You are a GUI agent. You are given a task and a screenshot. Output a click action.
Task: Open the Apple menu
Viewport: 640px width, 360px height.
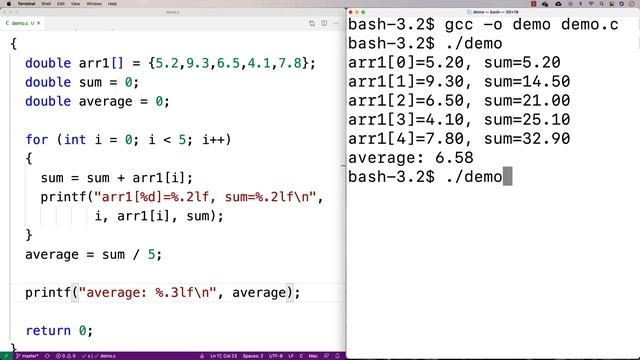tap(9, 4)
